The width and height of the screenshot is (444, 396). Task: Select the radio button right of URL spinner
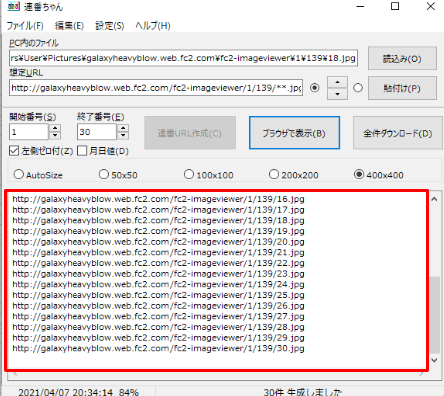[x=358, y=88]
